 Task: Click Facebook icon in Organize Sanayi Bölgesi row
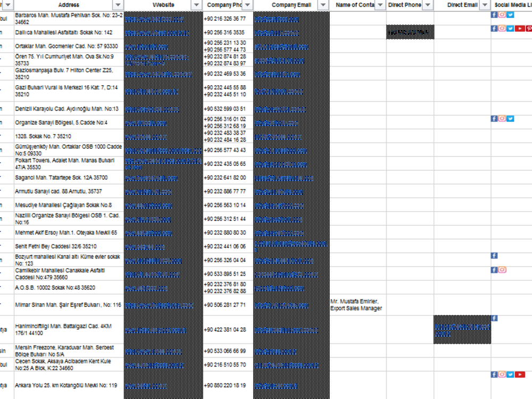[494, 119]
